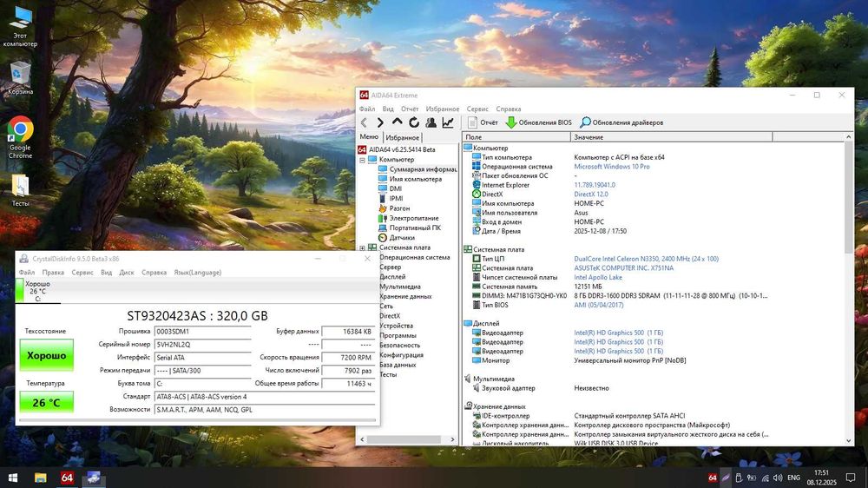Open the Вид menu in AIDA64
Screen dimensions: 868x488
click(388, 109)
